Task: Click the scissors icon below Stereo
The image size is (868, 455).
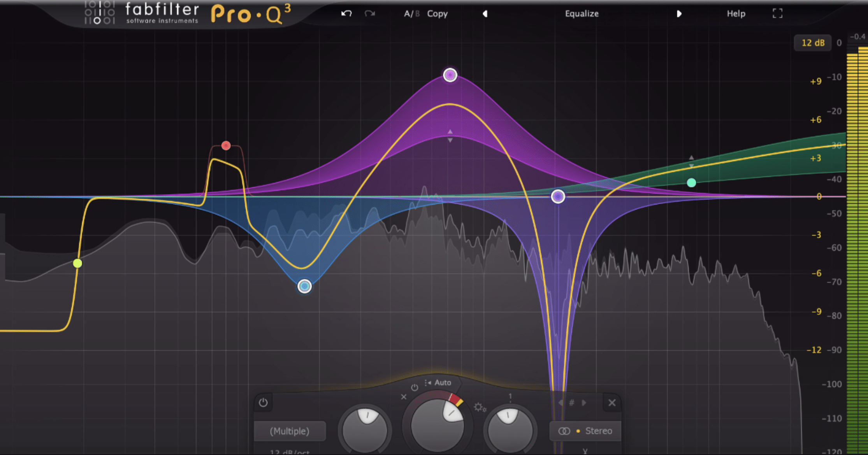Action: pos(585,451)
